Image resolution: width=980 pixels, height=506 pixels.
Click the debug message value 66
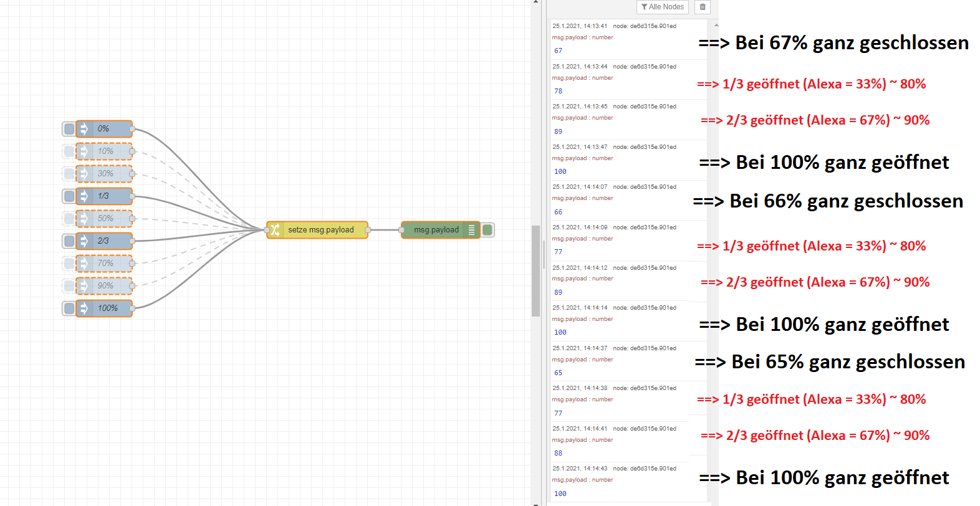[x=558, y=212]
